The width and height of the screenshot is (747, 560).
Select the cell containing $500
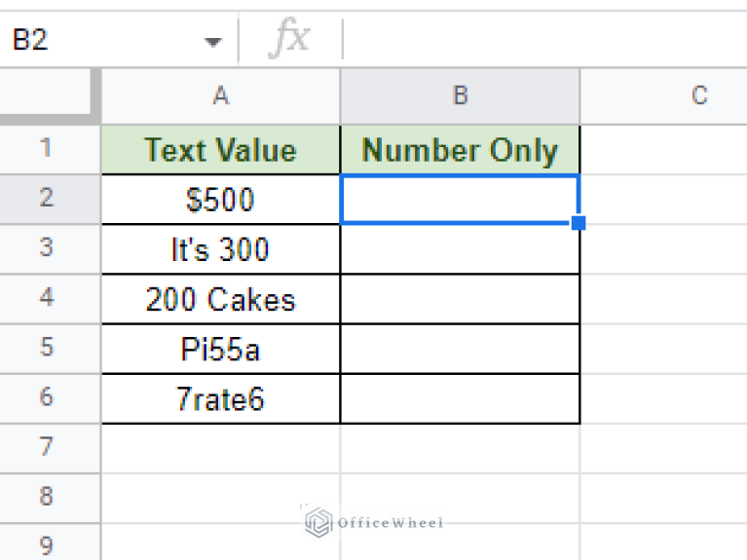pyautogui.click(x=221, y=200)
